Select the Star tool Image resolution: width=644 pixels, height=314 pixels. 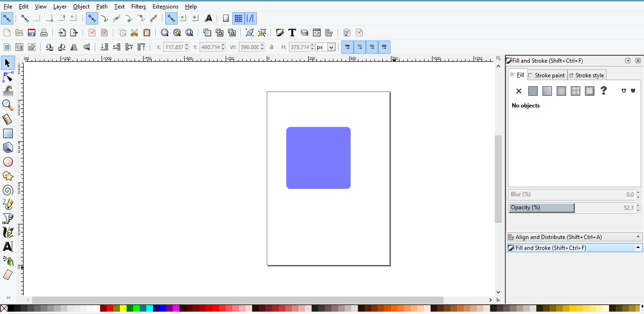8,176
